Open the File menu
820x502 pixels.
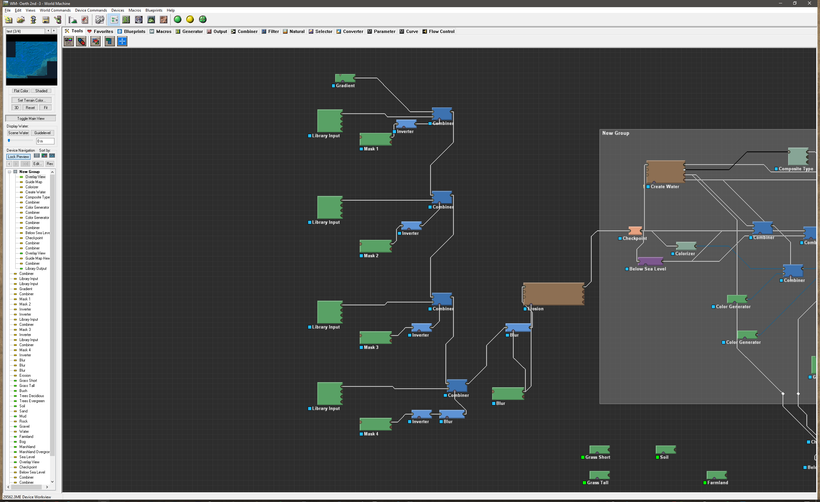[7, 10]
